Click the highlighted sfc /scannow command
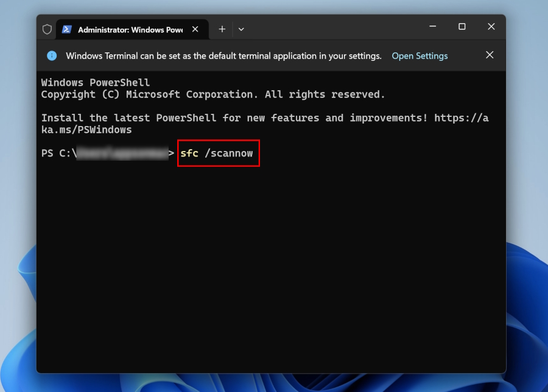 (218, 153)
